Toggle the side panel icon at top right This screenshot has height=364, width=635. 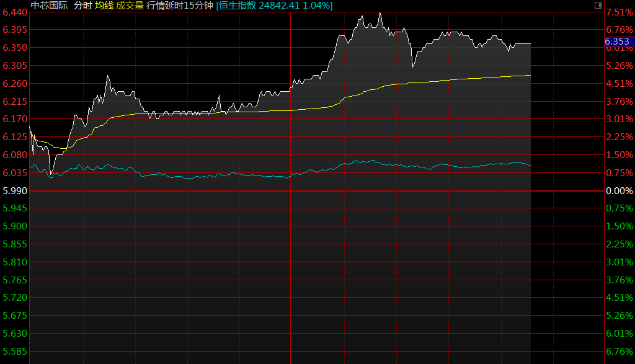point(598,5)
